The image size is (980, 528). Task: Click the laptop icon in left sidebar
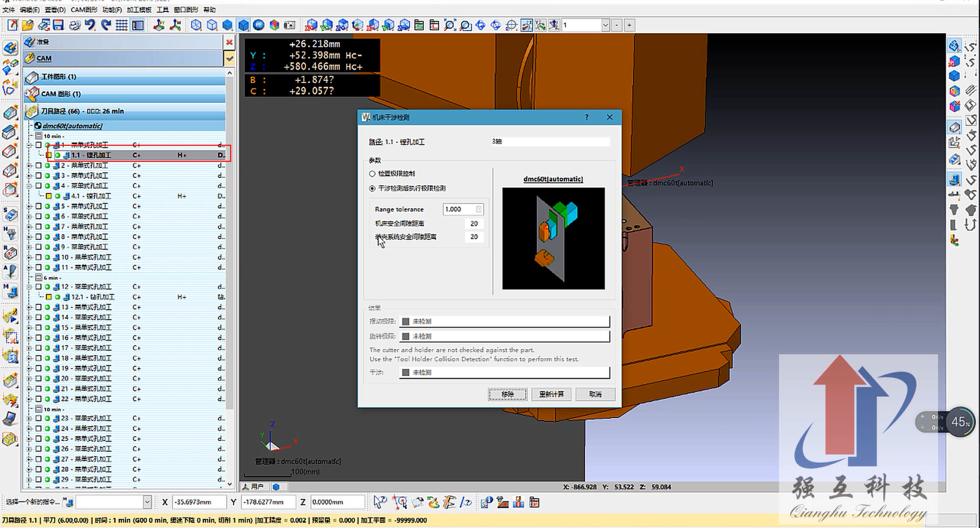point(10,419)
